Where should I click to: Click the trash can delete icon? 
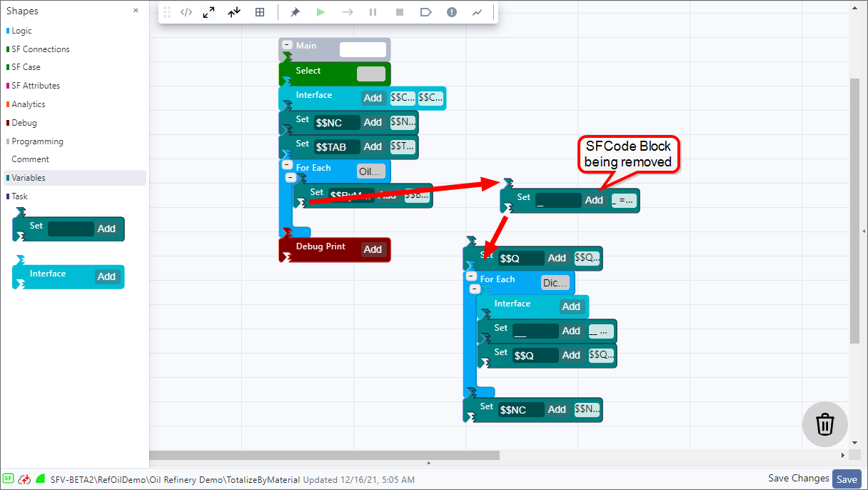coord(824,424)
